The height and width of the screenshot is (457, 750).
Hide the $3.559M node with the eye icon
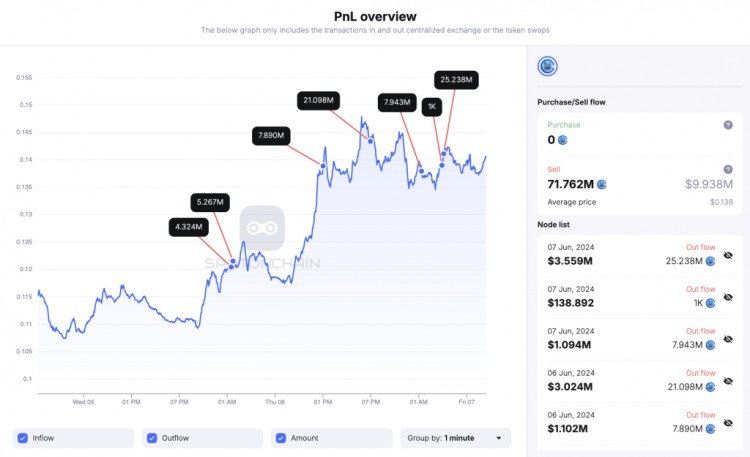coord(728,256)
